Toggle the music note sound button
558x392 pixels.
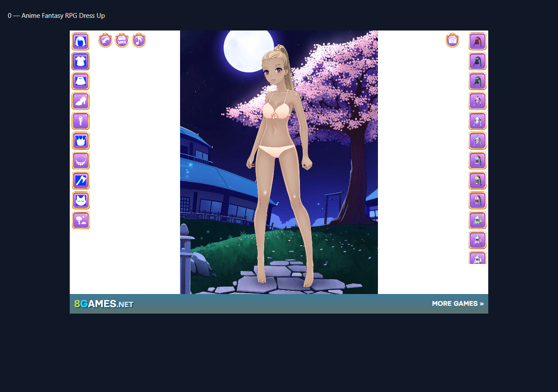pyautogui.click(x=139, y=41)
